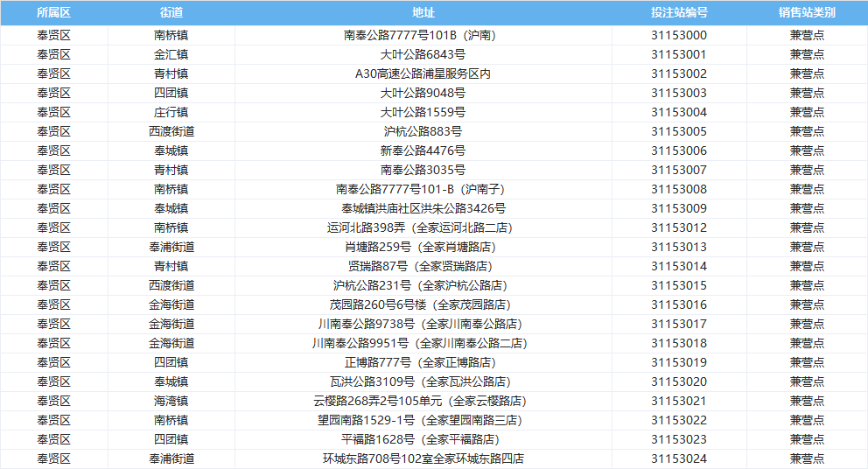Select station number 31153000
Image resolution: width=868 pixels, height=469 pixels.
tap(679, 36)
